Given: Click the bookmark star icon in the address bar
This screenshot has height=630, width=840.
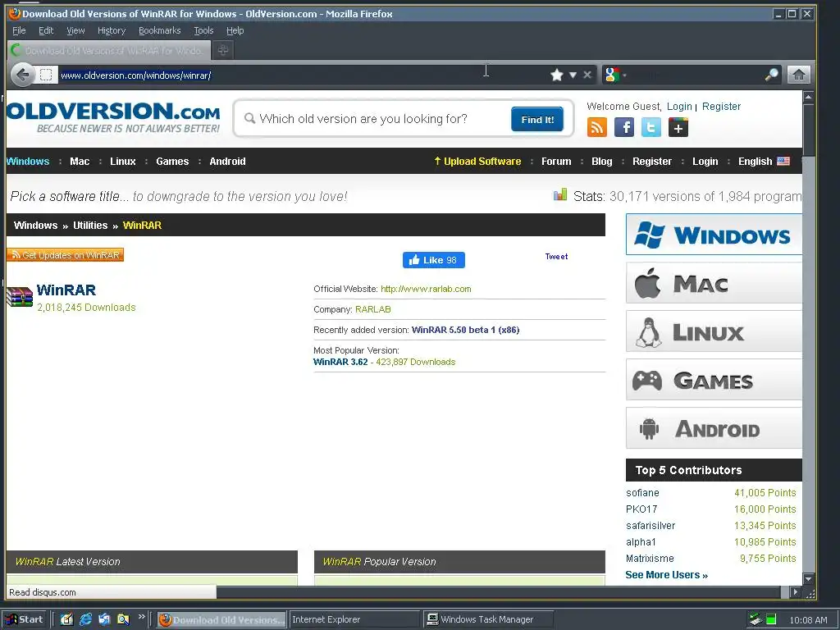Looking at the screenshot, I should 557,75.
